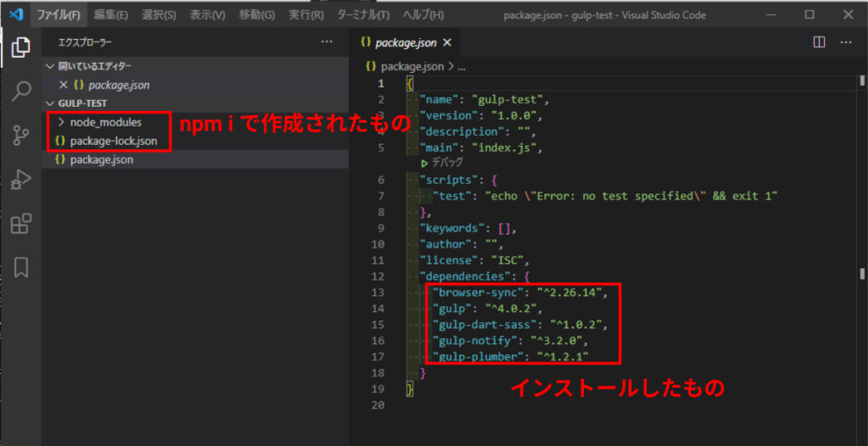Click line number 13 in gutter
The image size is (868, 446).
coord(379,292)
